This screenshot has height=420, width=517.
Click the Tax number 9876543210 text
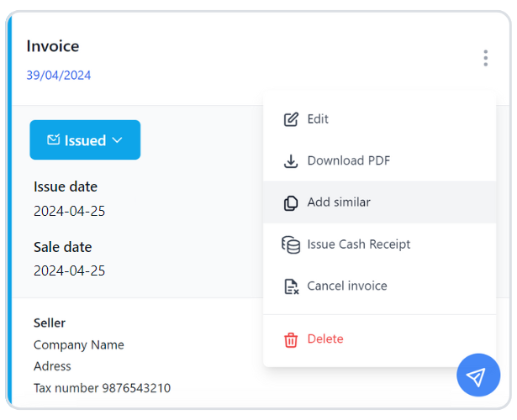(x=102, y=388)
